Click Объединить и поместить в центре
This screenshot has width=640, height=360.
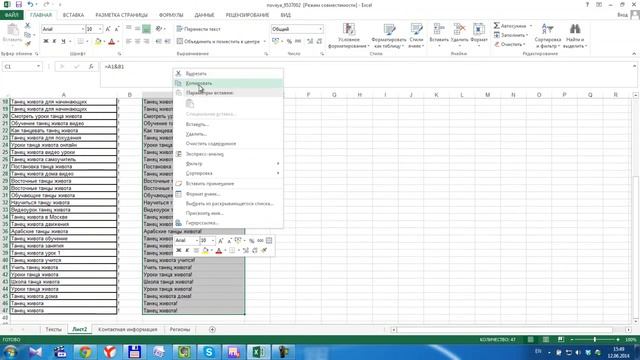point(218,41)
